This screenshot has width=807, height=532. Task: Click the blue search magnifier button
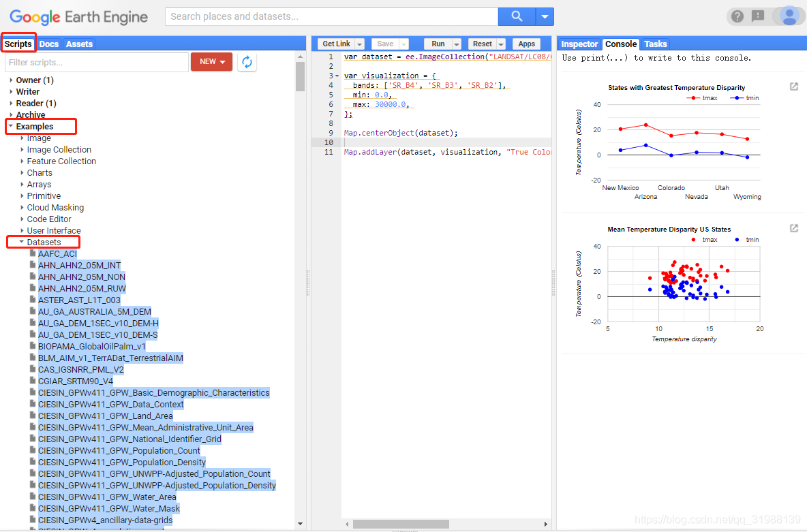coord(517,16)
